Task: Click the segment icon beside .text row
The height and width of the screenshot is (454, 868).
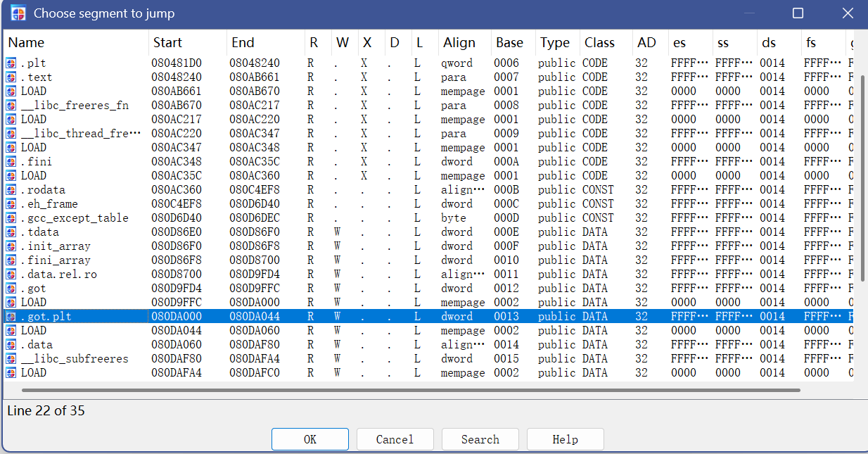Action: (x=11, y=77)
